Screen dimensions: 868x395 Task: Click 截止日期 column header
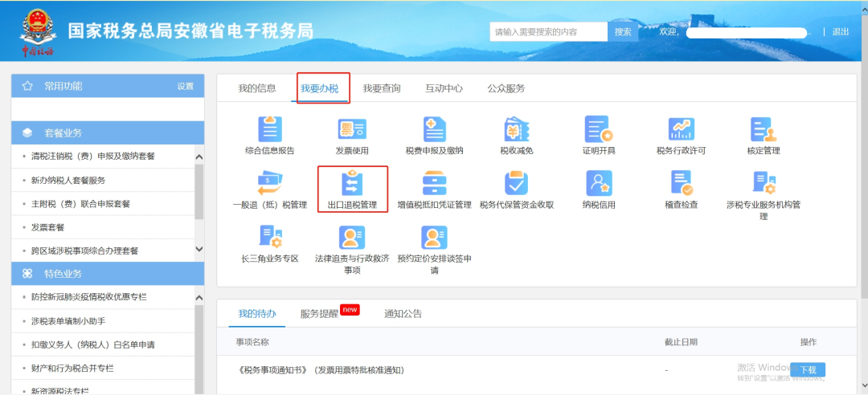(x=681, y=342)
